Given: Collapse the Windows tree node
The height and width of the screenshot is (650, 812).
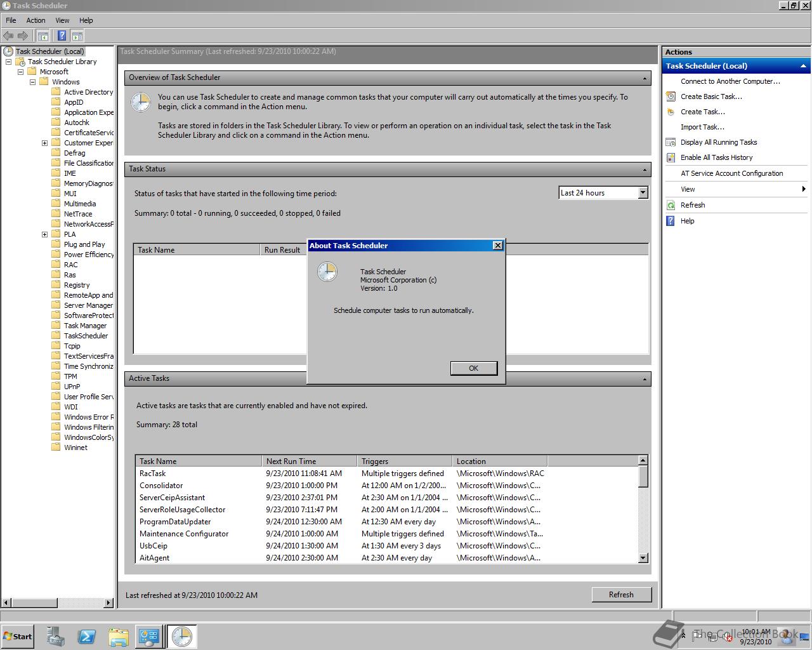Looking at the screenshot, I should click(x=32, y=82).
